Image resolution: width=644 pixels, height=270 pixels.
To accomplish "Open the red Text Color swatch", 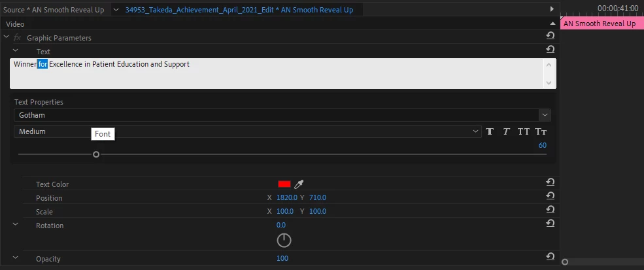I will (284, 184).
